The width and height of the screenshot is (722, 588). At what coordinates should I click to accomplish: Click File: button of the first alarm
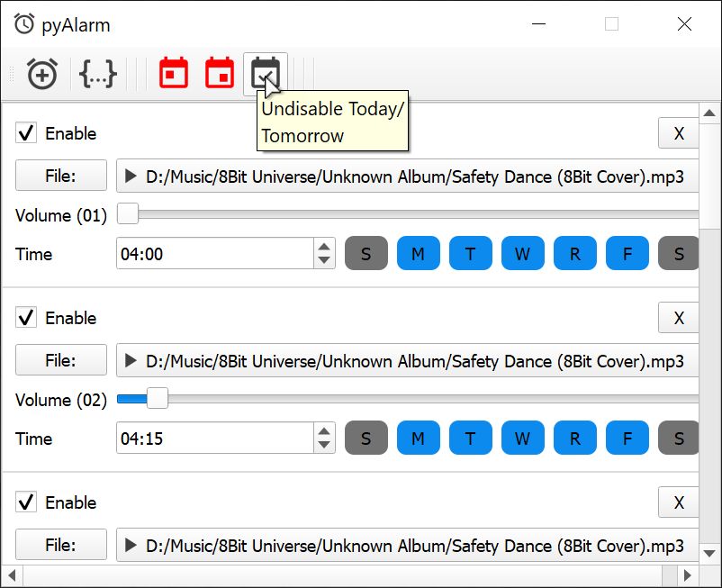pyautogui.click(x=61, y=176)
